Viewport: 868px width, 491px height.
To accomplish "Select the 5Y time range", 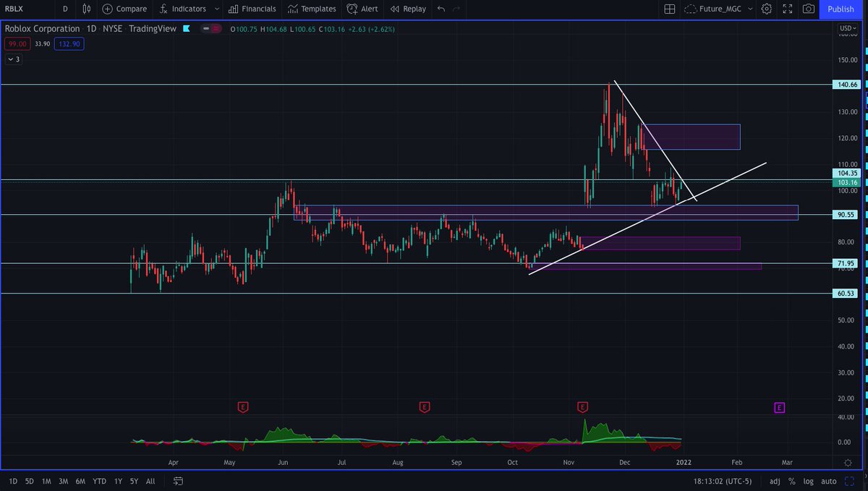I will pyautogui.click(x=135, y=481).
